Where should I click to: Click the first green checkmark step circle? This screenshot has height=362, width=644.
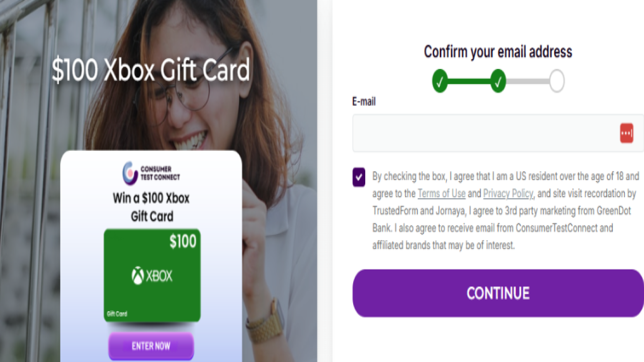click(x=440, y=81)
